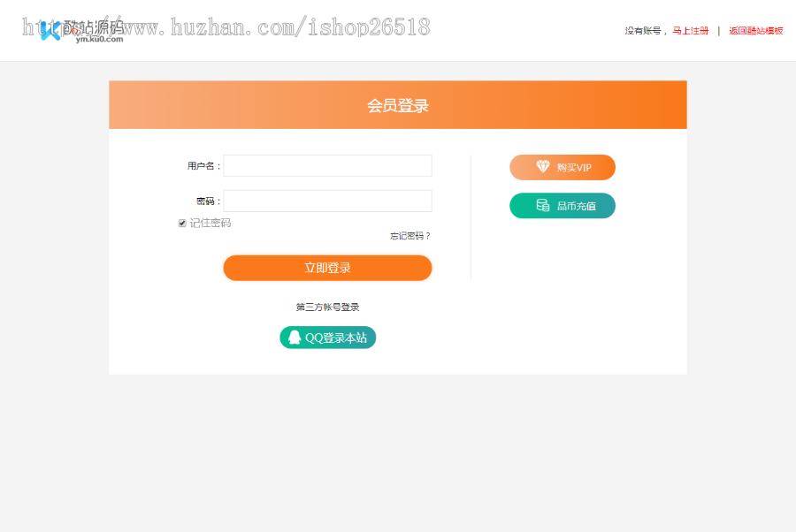Open the 返回酷站模板 link
The height and width of the screenshot is (532, 796).
click(756, 31)
